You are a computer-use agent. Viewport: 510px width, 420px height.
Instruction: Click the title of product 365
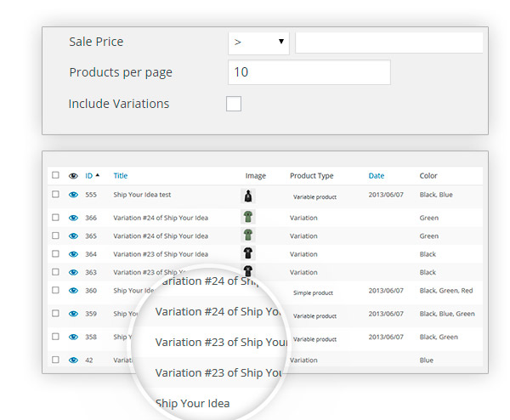(x=161, y=236)
